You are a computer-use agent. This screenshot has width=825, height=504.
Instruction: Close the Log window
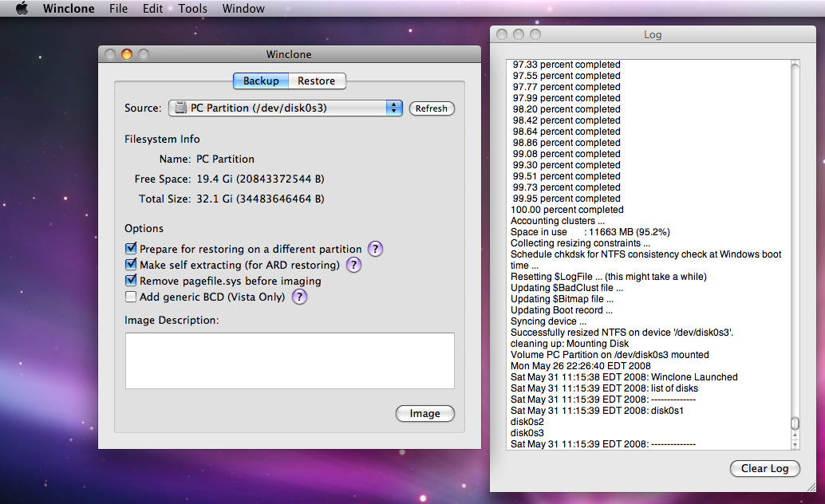point(502,34)
